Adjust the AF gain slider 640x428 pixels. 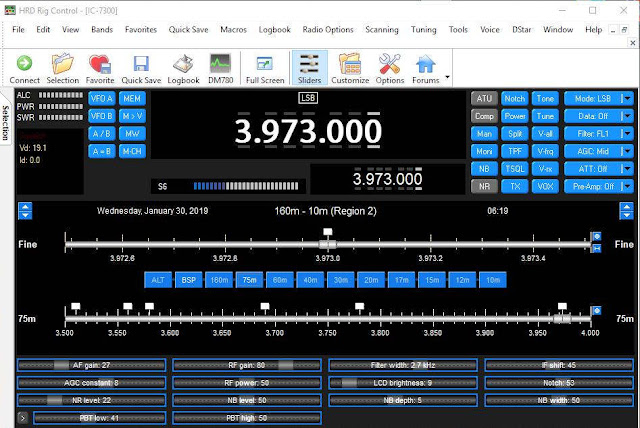(91, 365)
